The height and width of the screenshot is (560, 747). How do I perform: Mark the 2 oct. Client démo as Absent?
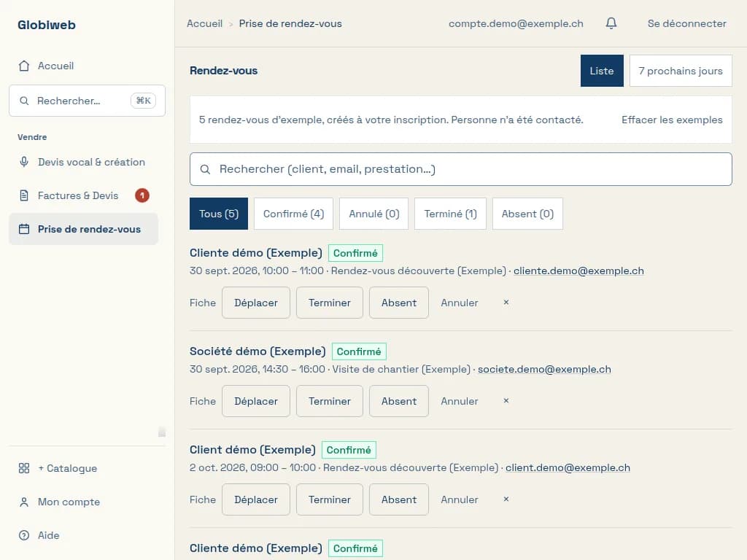[399, 499]
